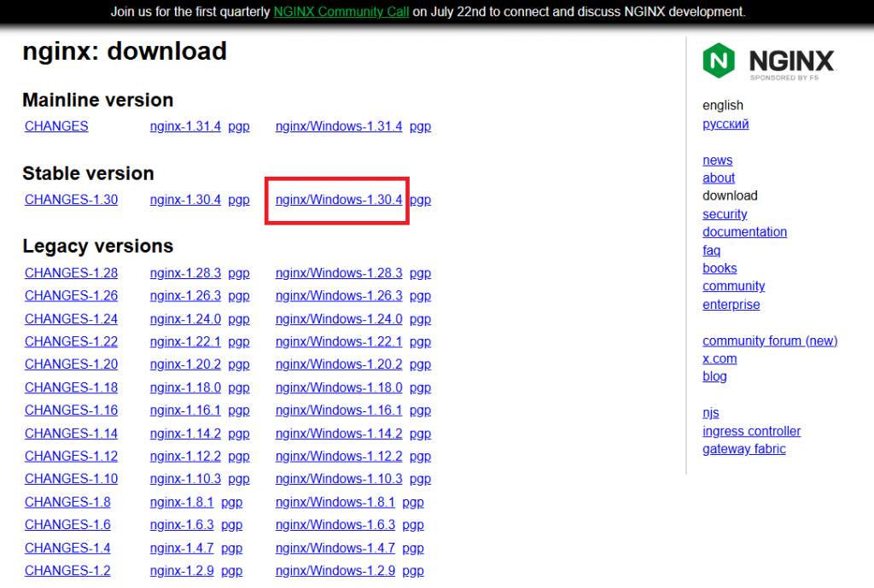Download nginx-1.26.3

185,296
